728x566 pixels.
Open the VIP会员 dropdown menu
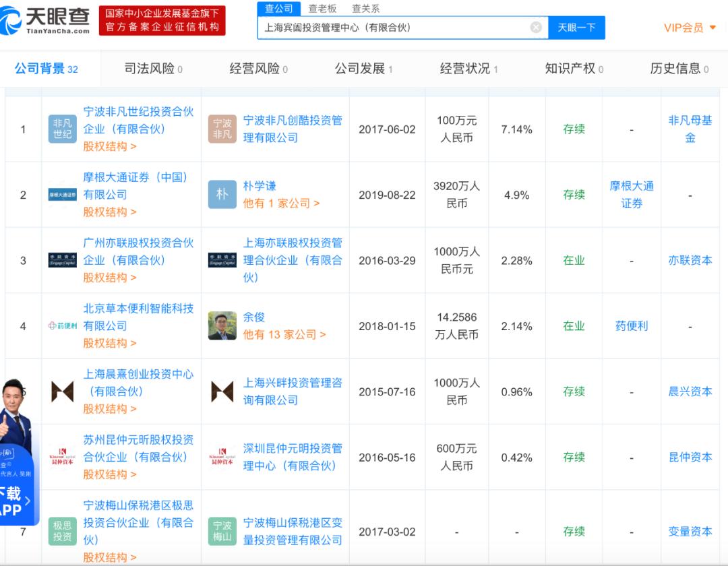690,28
